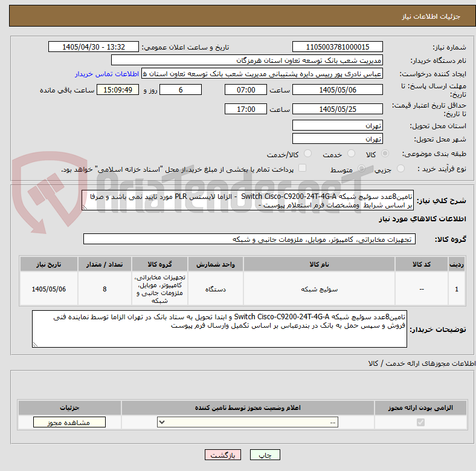Click the اطلاعات مجوزهای ارائه خدمت / کالا heading
The image size is (476, 471).
click(422, 363)
